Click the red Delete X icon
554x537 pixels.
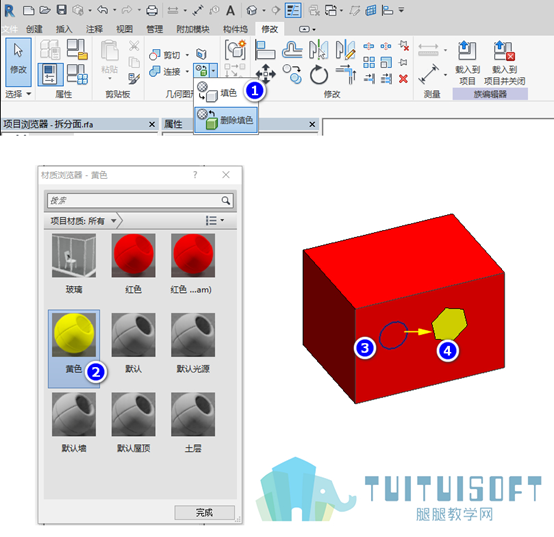[x=403, y=78]
